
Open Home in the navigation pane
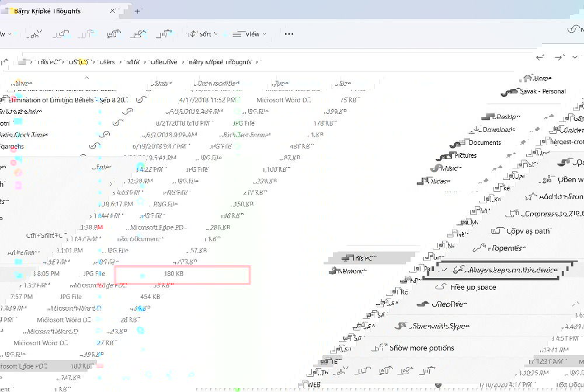(x=538, y=78)
